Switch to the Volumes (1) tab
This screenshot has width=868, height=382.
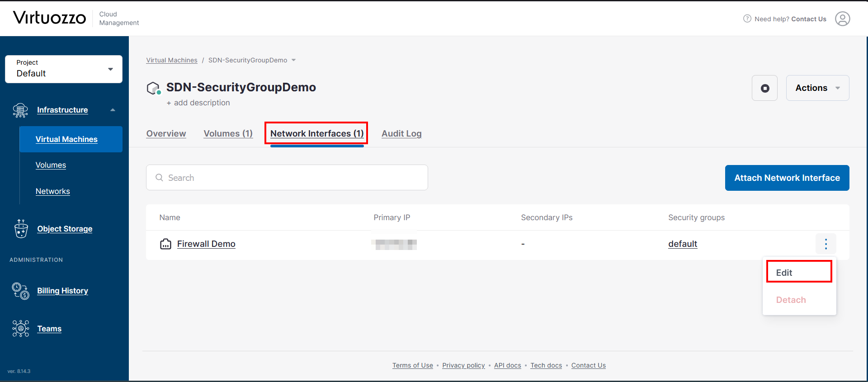click(228, 133)
